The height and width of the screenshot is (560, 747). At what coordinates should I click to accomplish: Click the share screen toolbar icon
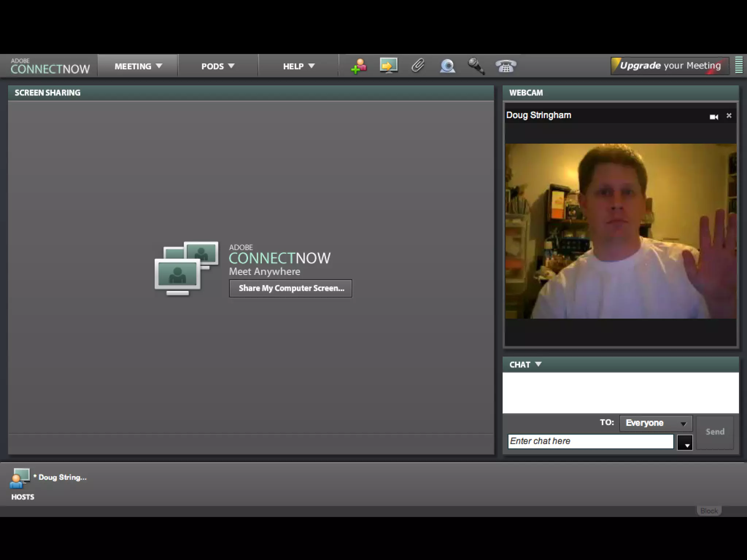point(388,66)
